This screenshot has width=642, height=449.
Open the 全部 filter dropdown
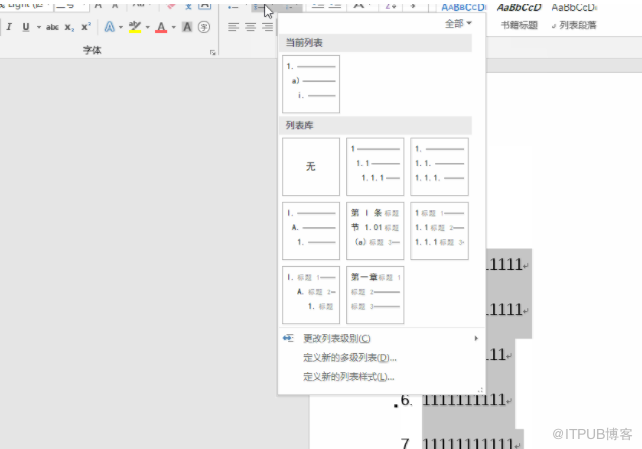point(458,23)
